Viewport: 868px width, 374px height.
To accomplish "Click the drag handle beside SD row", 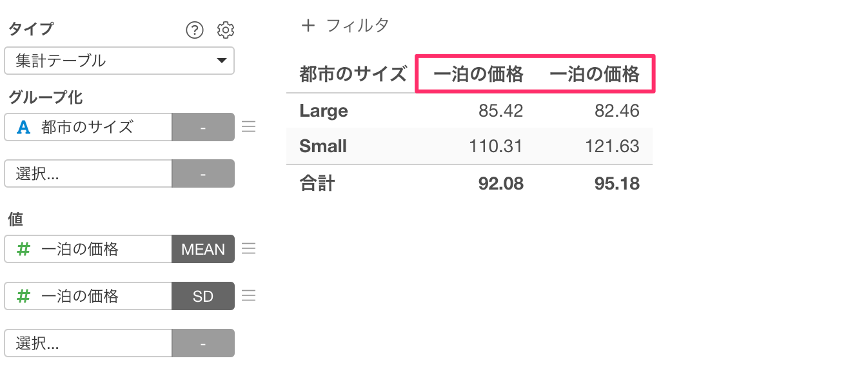I will [x=248, y=296].
